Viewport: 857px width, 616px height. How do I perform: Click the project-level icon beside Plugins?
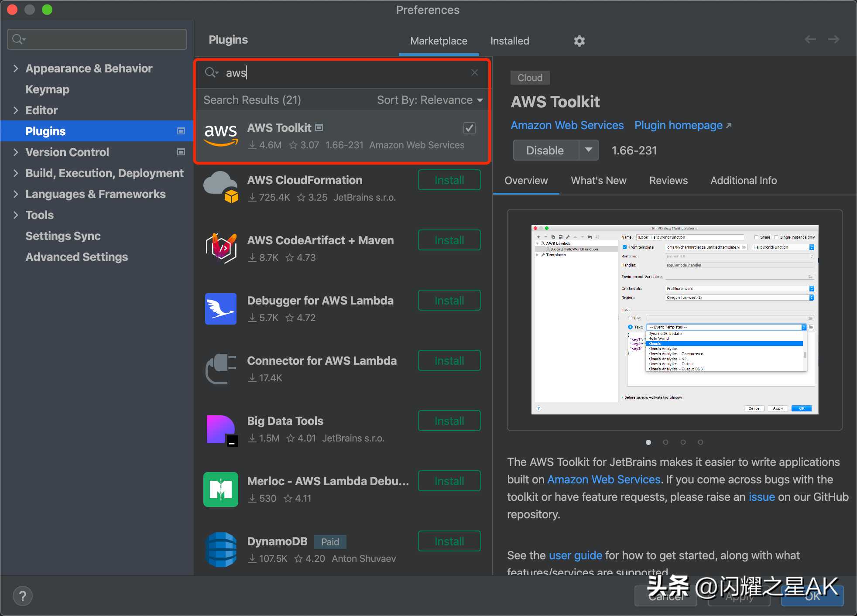(x=181, y=131)
